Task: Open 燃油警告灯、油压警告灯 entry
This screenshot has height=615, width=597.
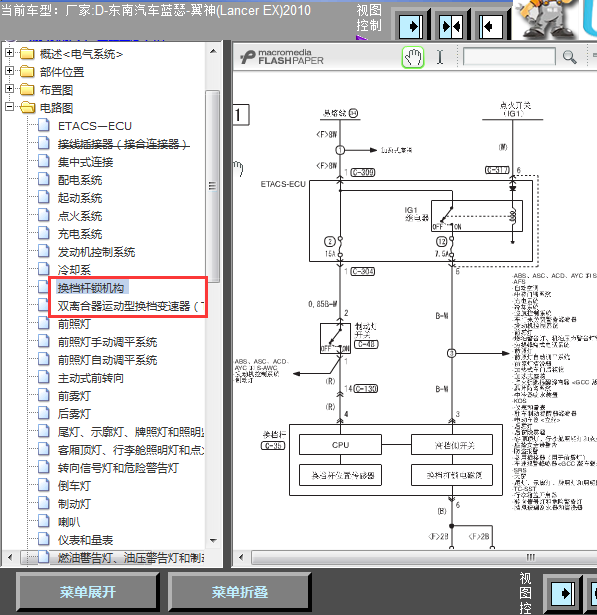Action: pyautogui.click(x=131, y=557)
